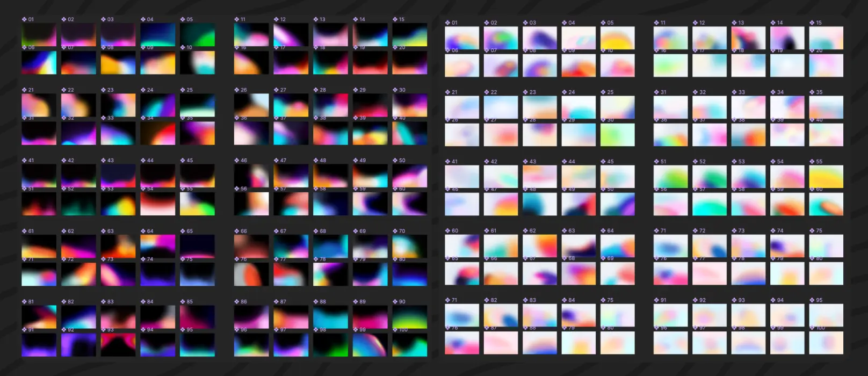Image resolution: width=868 pixels, height=376 pixels.
Task: Select label 22 above the dark pink-orange gradient
Action: tap(71, 90)
